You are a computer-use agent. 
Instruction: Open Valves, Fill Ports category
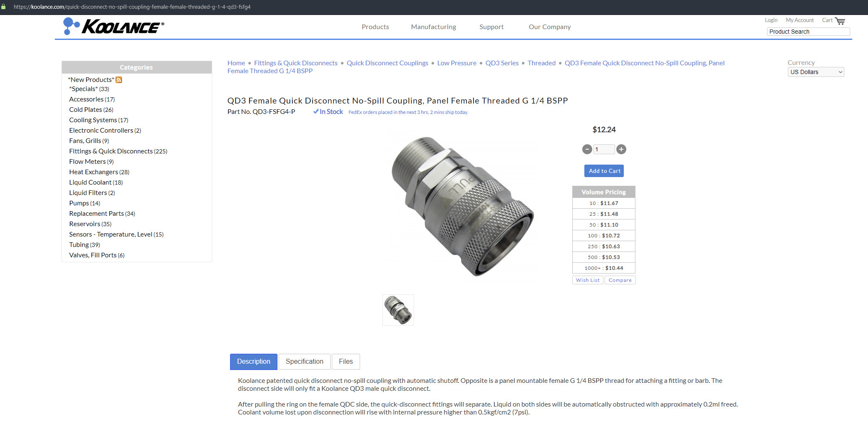point(97,255)
